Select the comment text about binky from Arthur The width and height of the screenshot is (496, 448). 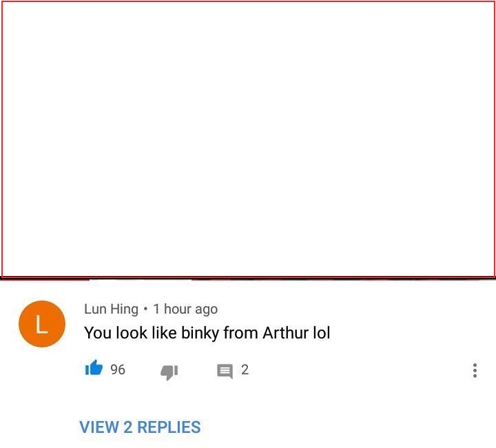pos(207,333)
